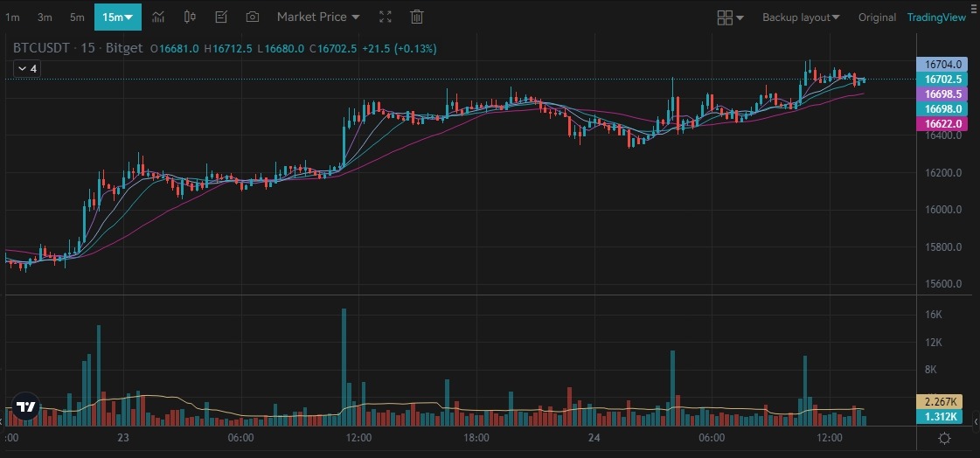Image resolution: width=980 pixels, height=458 pixels.
Task: Switch to the TradingView chart view
Action: (x=936, y=17)
